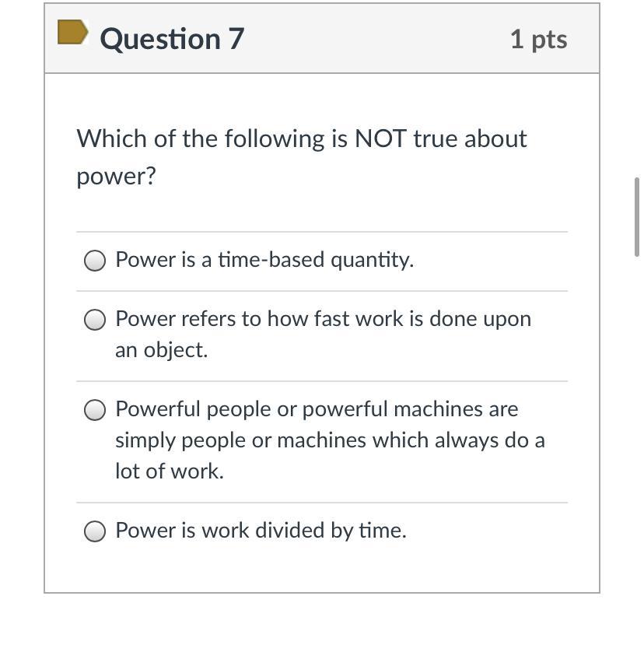Select radio for 'Powerful people or powerful machines'
The height and width of the screenshot is (645, 644).
click(95, 410)
